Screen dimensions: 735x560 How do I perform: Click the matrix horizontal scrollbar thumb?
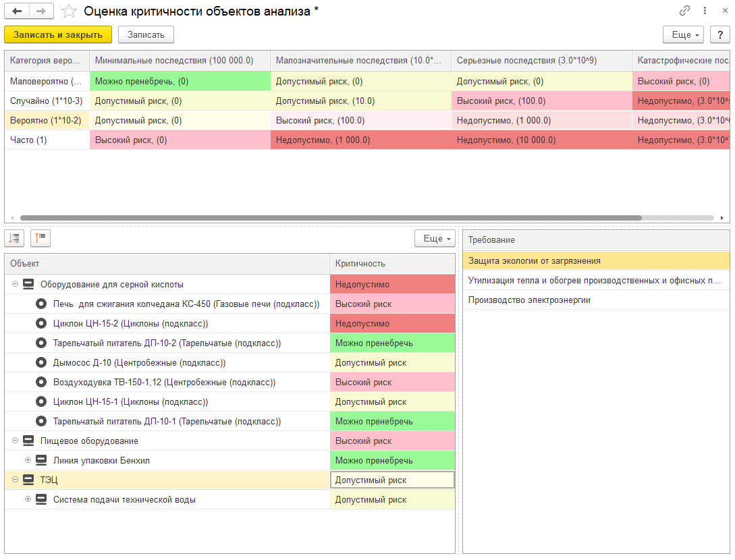click(331, 218)
